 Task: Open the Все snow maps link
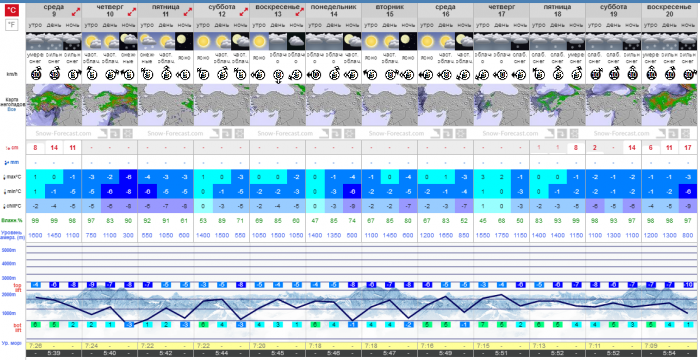(x=12, y=109)
